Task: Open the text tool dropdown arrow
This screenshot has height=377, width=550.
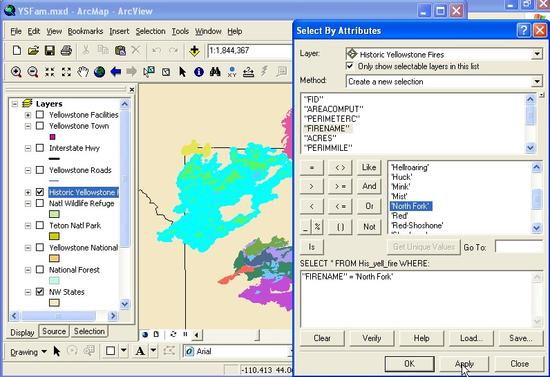Action: (x=154, y=351)
